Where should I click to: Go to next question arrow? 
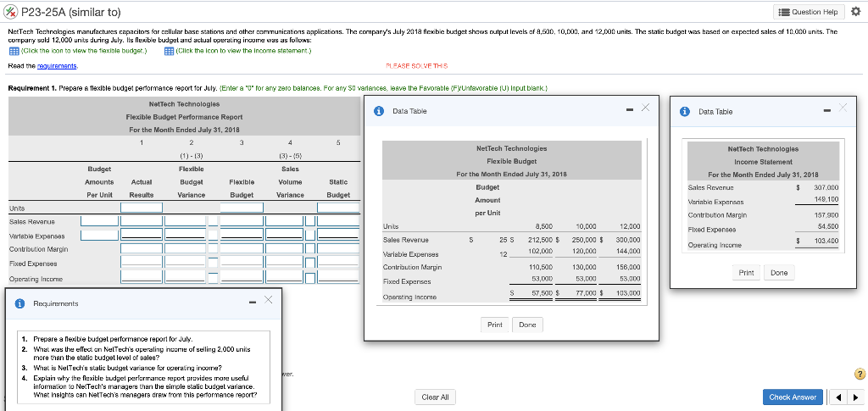(856, 397)
